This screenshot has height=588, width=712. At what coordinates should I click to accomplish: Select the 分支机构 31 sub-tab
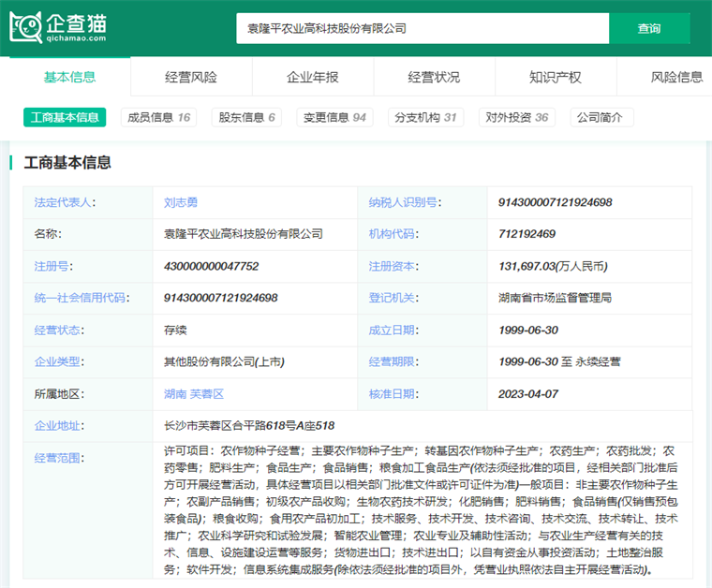coord(425,118)
